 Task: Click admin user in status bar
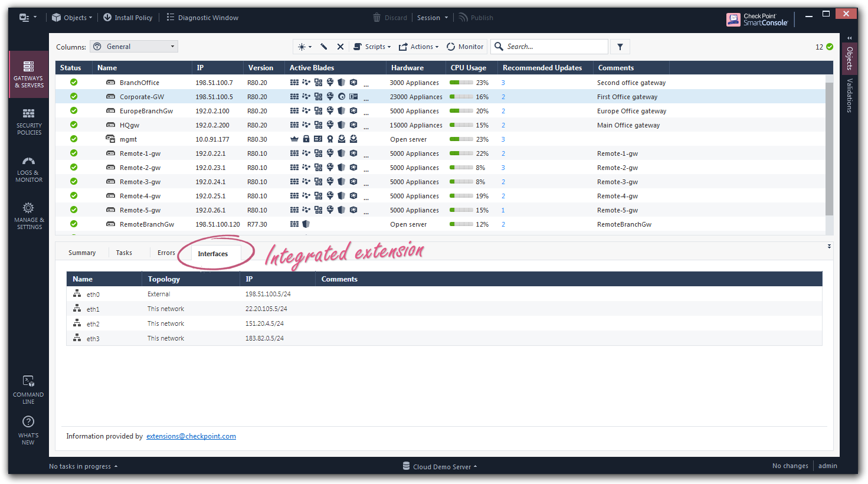[828, 466]
